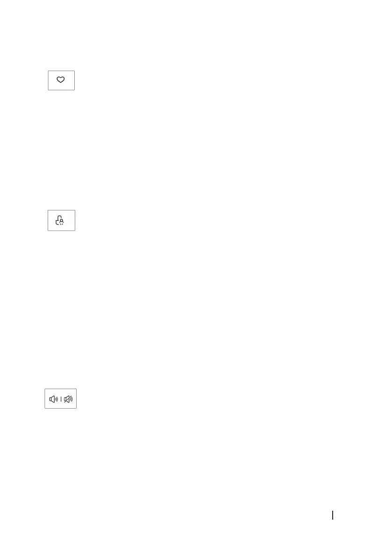
Task: Activate the person silhouette on the padlock
Action: pos(61,222)
